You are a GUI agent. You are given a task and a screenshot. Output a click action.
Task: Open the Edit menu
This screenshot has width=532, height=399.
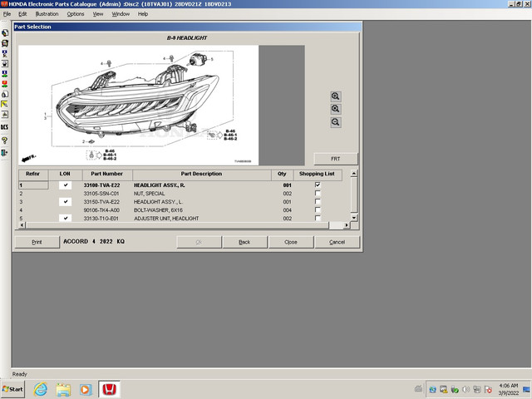(22, 14)
